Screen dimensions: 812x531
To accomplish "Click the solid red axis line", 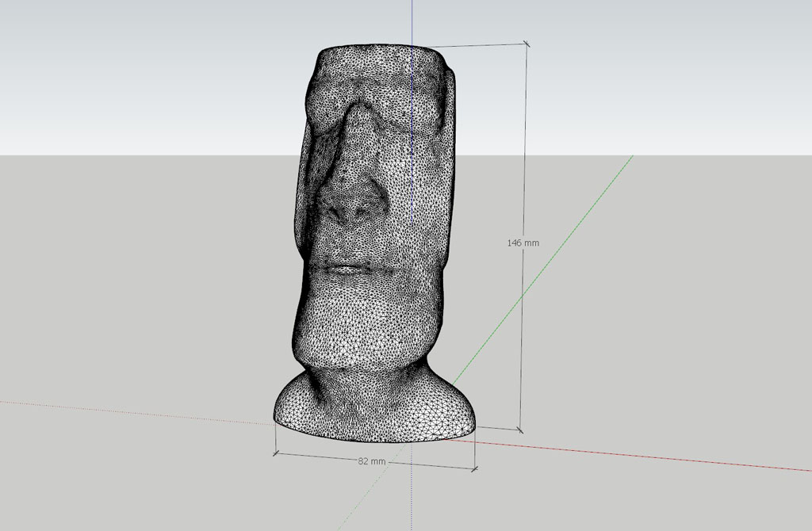I will point(634,457).
